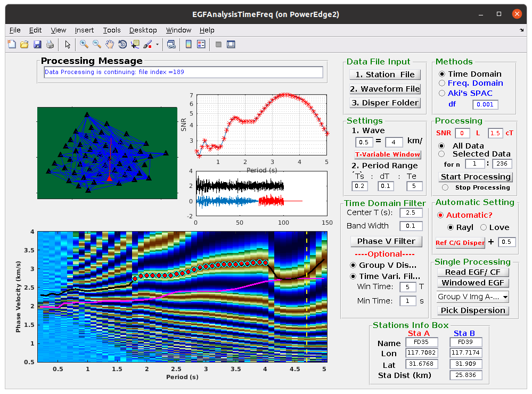Click the Start Processing button
Viewport: 532px width, 394px height.
476,177
